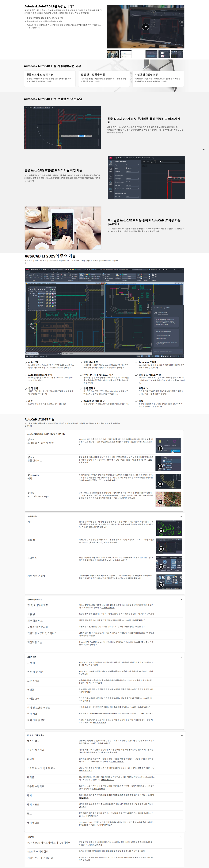209x868 pixels.
Task: Play the 부동 창 feature video
Action: (x=161, y=549)
